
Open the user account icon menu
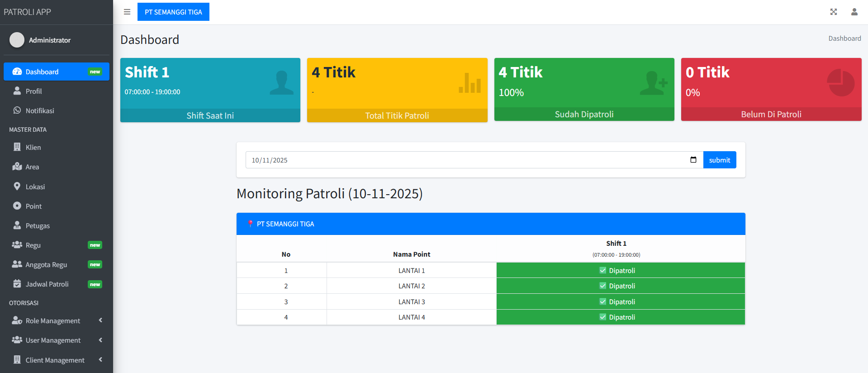tap(854, 12)
